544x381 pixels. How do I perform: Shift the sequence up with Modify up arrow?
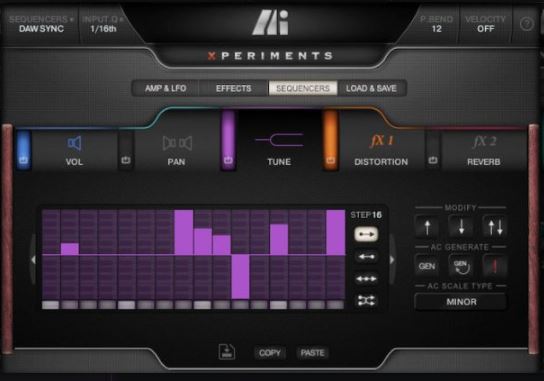pyautogui.click(x=427, y=227)
